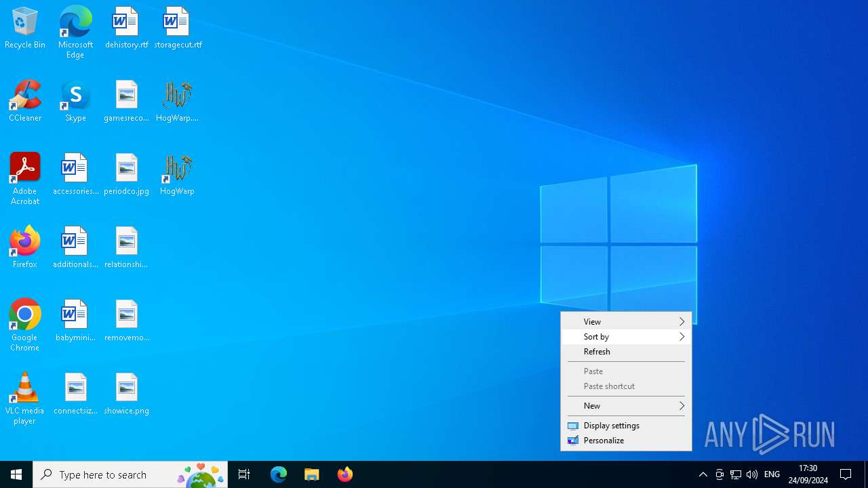Open File Explorer from the taskbar
The height and width of the screenshot is (488, 868).
(x=312, y=474)
